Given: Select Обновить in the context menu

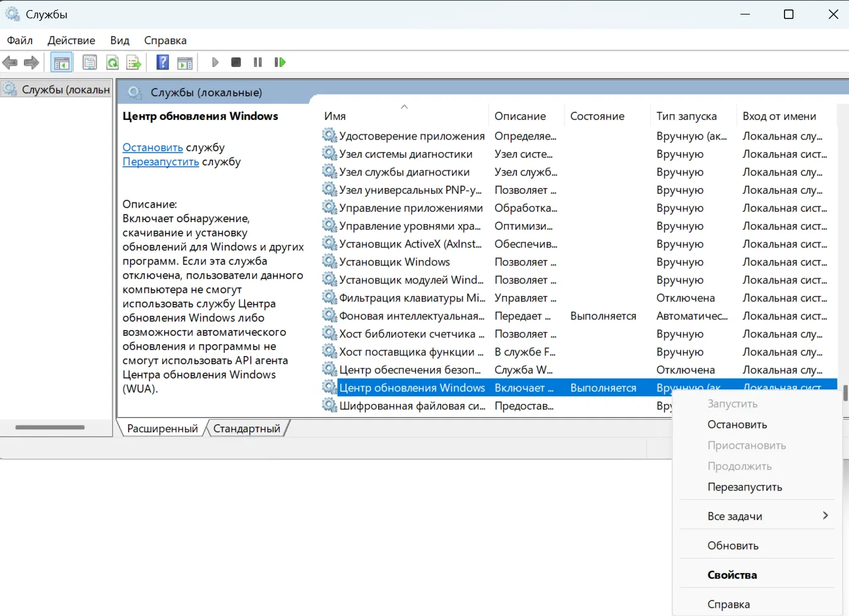Looking at the screenshot, I should (x=733, y=546).
